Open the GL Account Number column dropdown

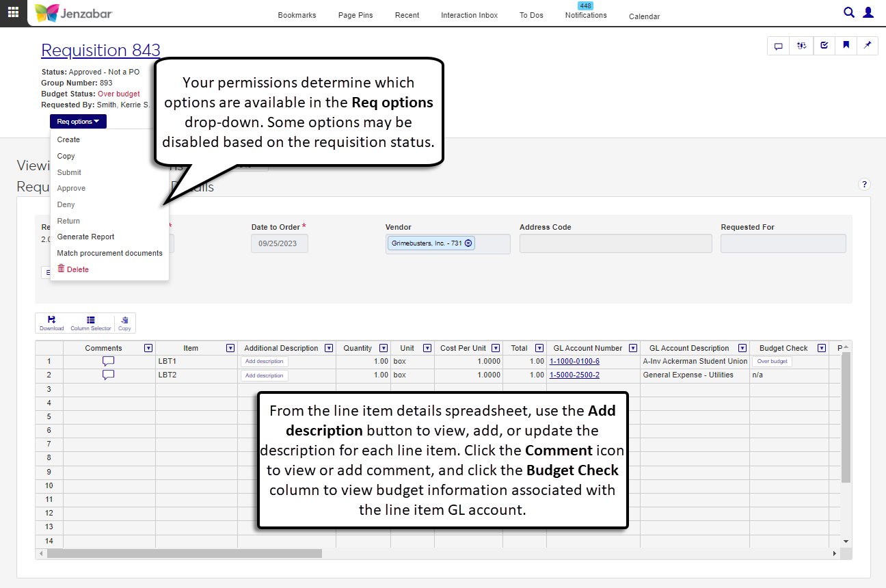tap(633, 348)
